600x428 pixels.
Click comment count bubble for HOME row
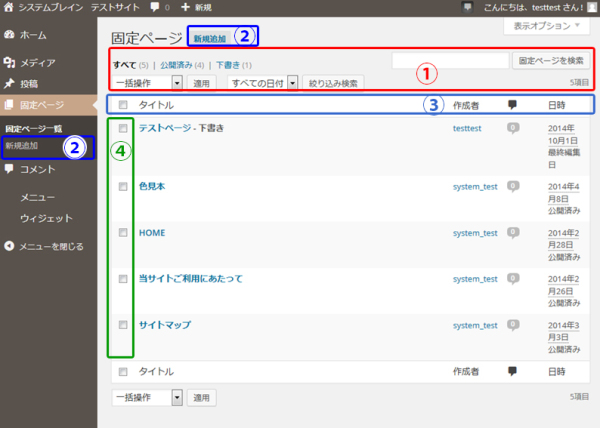(513, 232)
